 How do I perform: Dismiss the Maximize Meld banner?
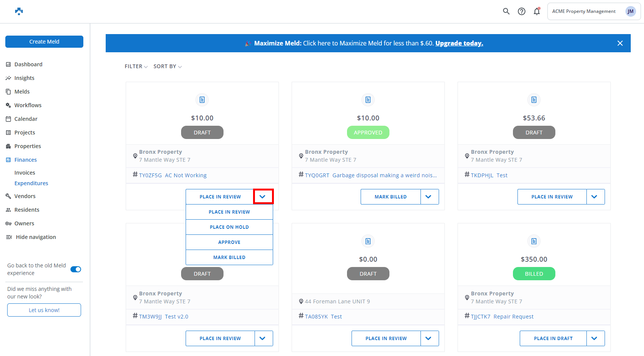coord(620,43)
